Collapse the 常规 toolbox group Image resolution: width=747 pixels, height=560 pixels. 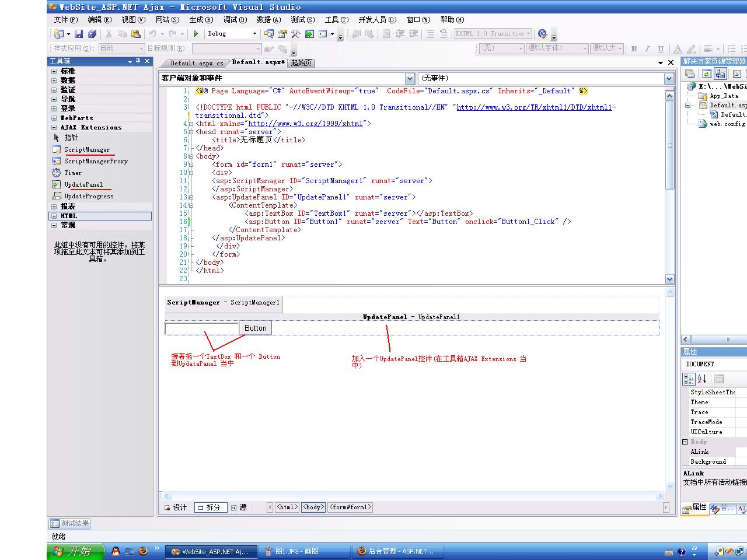point(54,225)
